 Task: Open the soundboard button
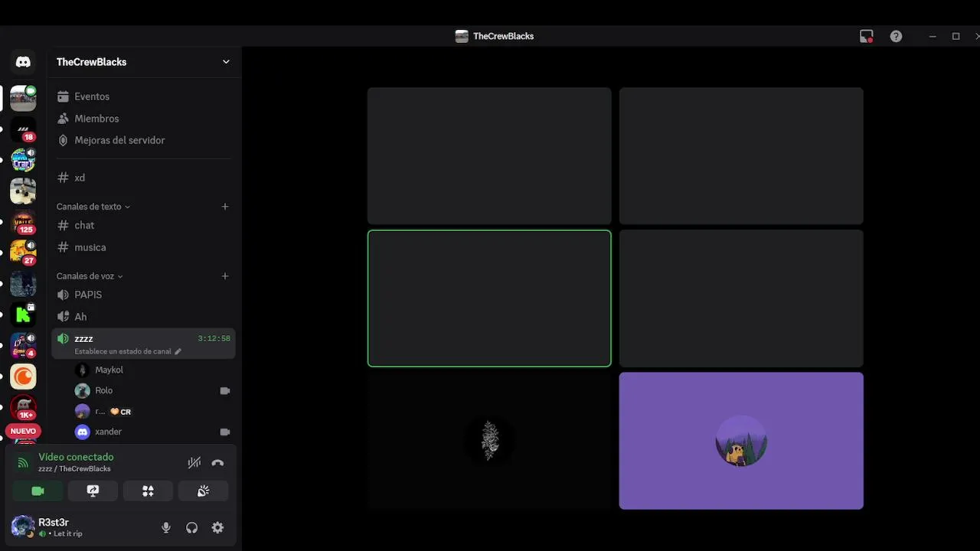(203, 491)
